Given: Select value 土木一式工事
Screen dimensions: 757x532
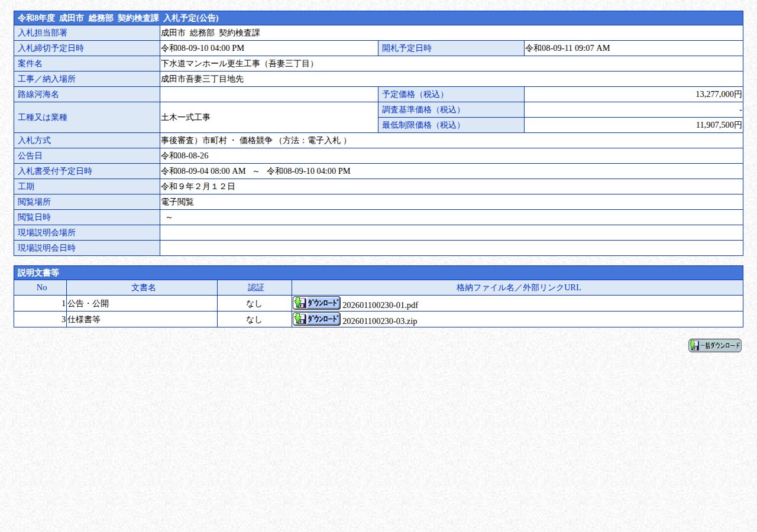Looking at the screenshot, I should 186,118.
